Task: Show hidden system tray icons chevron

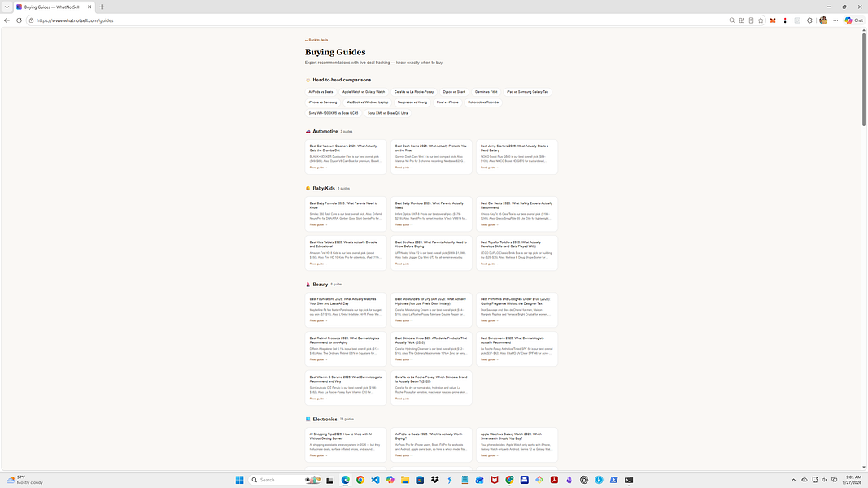Action: pyautogui.click(x=793, y=480)
